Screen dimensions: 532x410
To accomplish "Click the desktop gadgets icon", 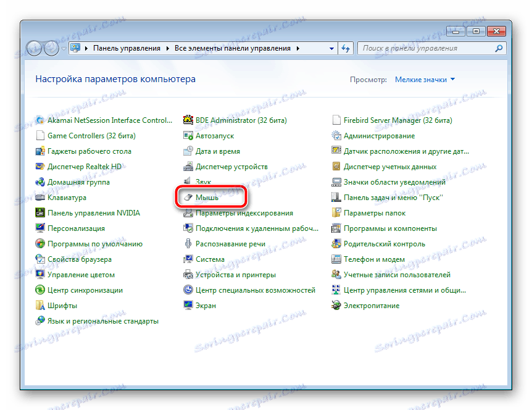I will (x=40, y=151).
